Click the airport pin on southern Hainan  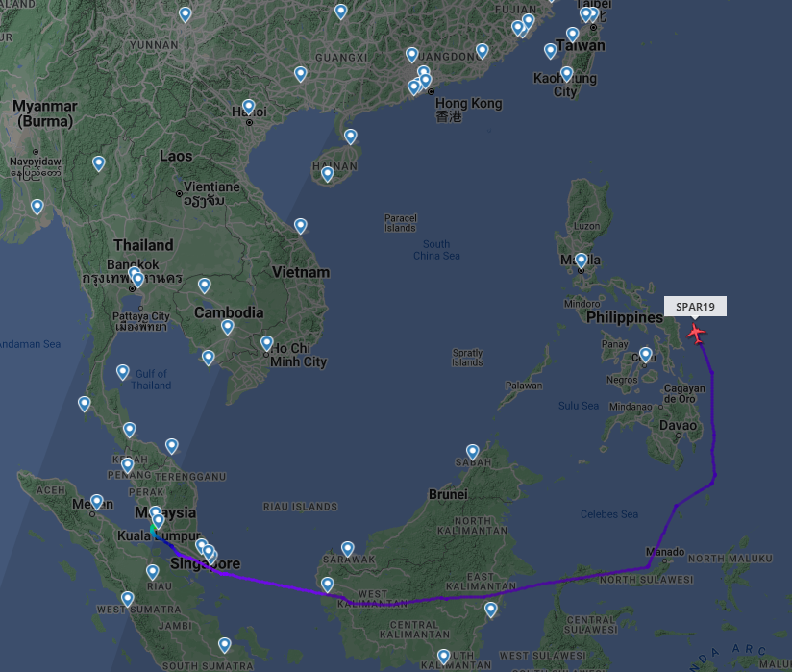click(328, 174)
